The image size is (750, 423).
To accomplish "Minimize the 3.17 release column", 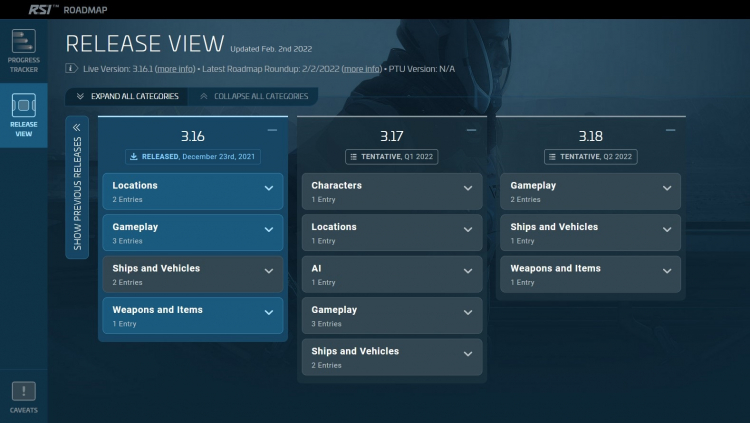I will coord(471,130).
